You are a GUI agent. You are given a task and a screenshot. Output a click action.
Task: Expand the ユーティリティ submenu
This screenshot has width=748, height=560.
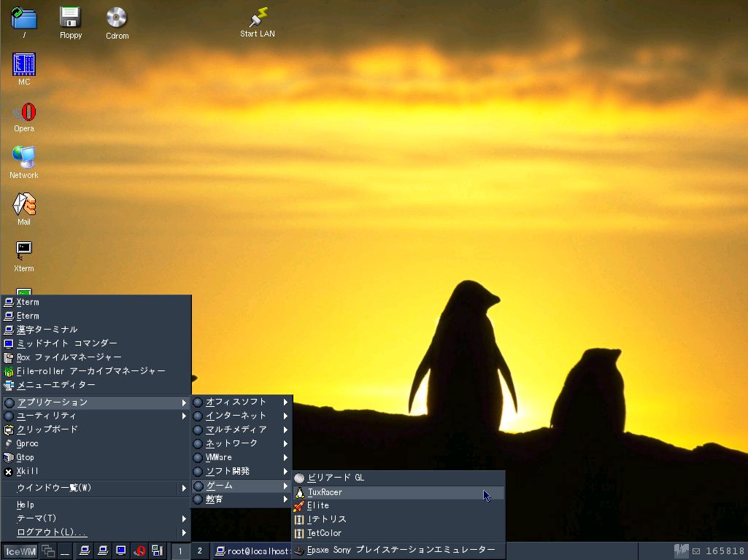[x=96, y=416]
